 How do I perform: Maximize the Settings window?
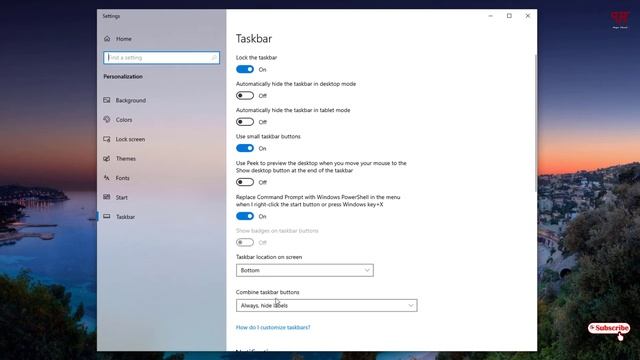(x=509, y=16)
